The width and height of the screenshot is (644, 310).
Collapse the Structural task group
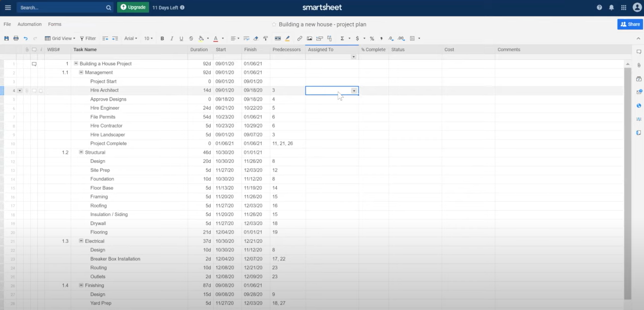pos(81,152)
